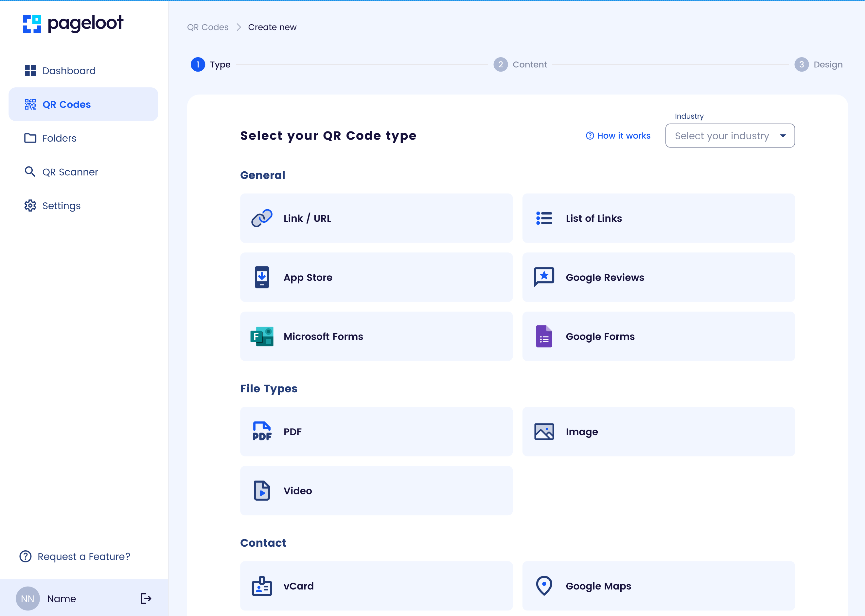Open Dashboard in the sidebar
This screenshot has height=616, width=865.
(x=69, y=71)
